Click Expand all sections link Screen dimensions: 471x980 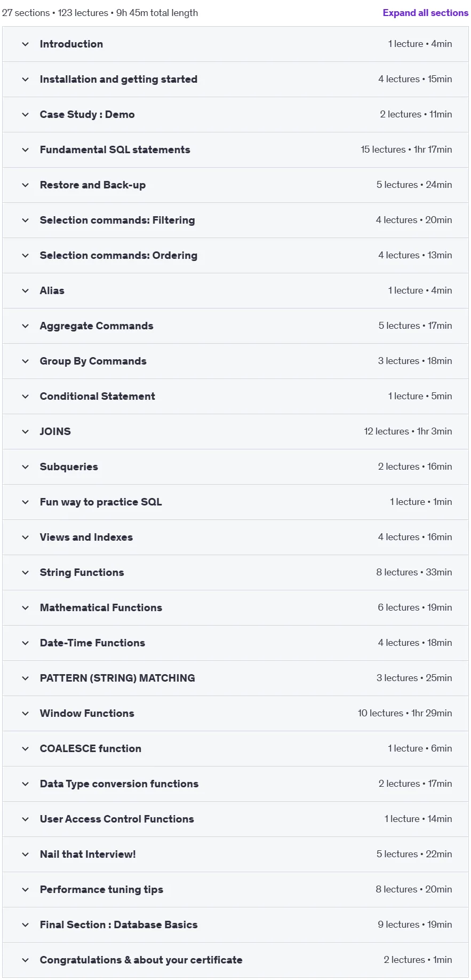point(425,13)
